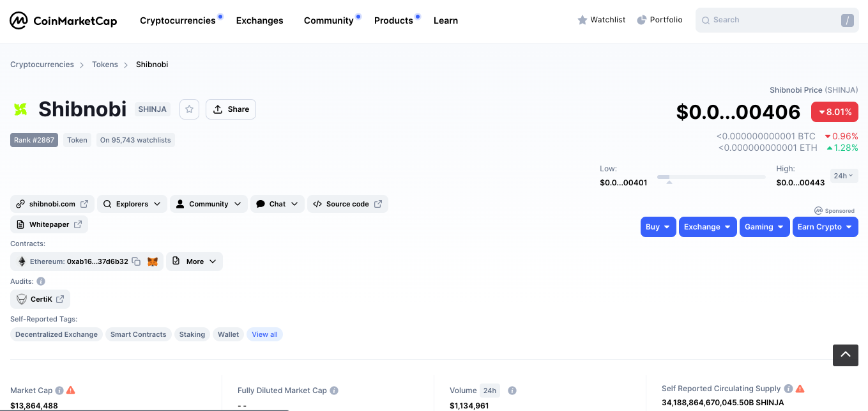This screenshot has width=868, height=411.
Task: Click the Sponsored label icon
Action: coord(818,210)
